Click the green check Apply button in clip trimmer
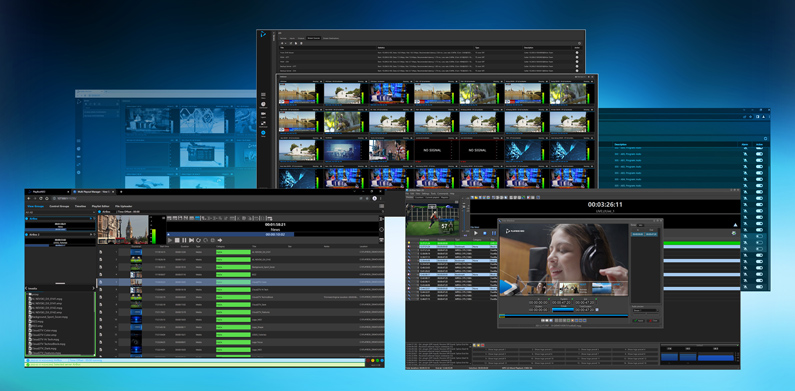This screenshot has height=391, width=795. coord(638,321)
